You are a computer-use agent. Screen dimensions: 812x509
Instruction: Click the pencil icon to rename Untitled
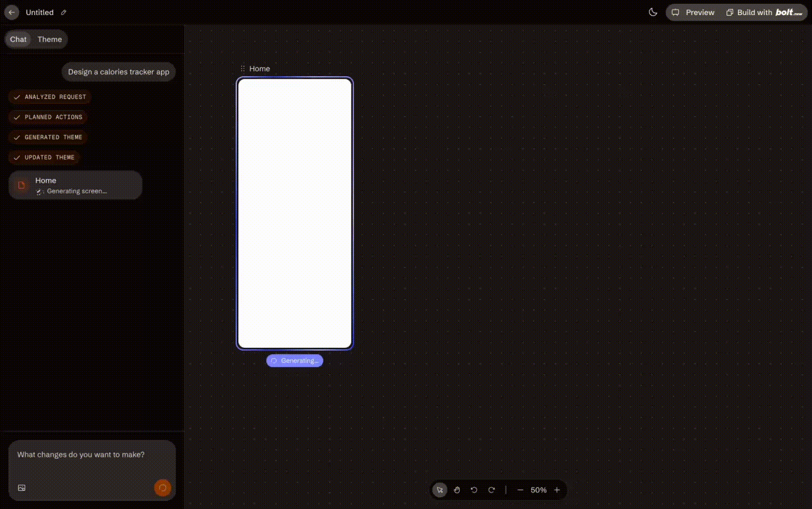64,12
